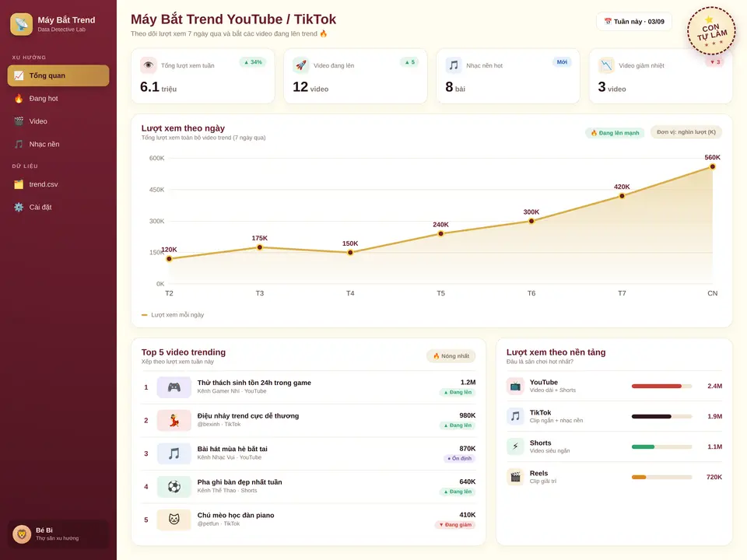The width and height of the screenshot is (747, 560).
Task: Click the gear icon beside Cài đặt
Action: [x=19, y=207]
